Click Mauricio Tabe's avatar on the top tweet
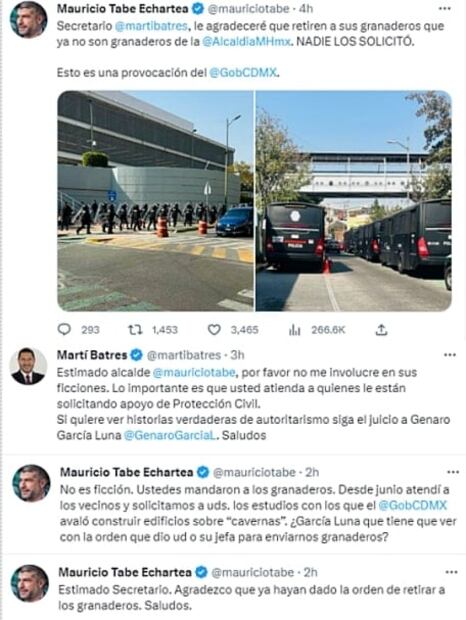The image size is (466, 620). [x=28, y=20]
